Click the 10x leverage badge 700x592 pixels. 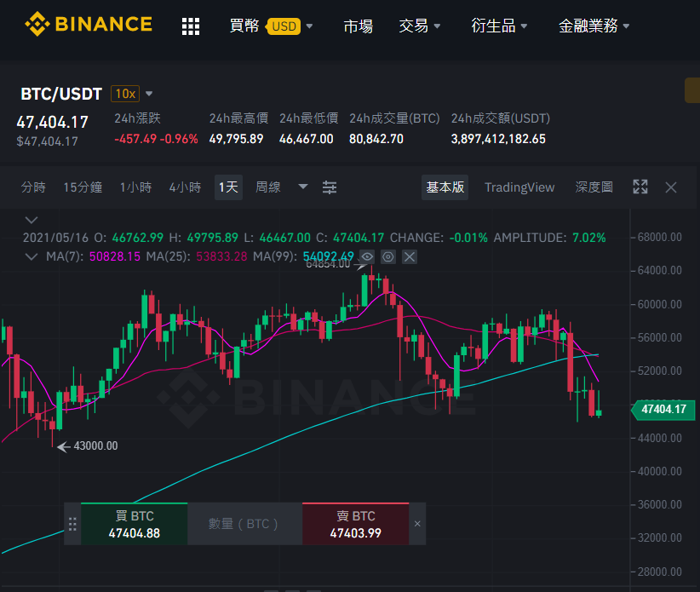click(x=125, y=94)
